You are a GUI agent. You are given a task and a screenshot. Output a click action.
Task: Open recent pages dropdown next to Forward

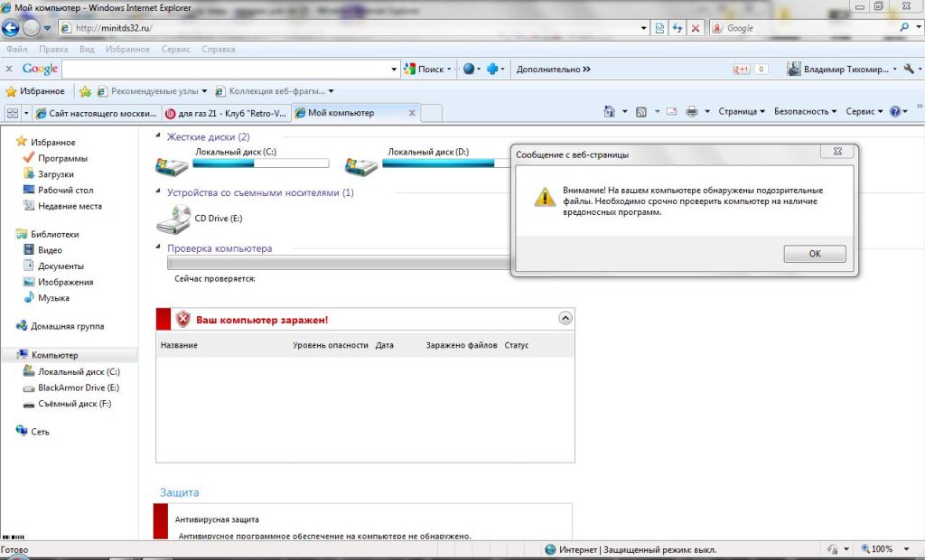tap(47, 28)
